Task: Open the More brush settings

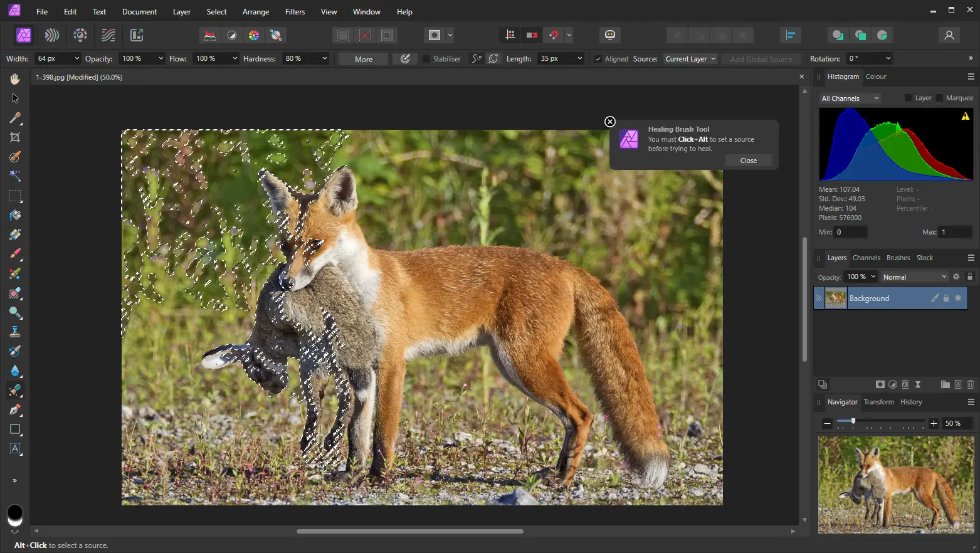Action: [362, 58]
